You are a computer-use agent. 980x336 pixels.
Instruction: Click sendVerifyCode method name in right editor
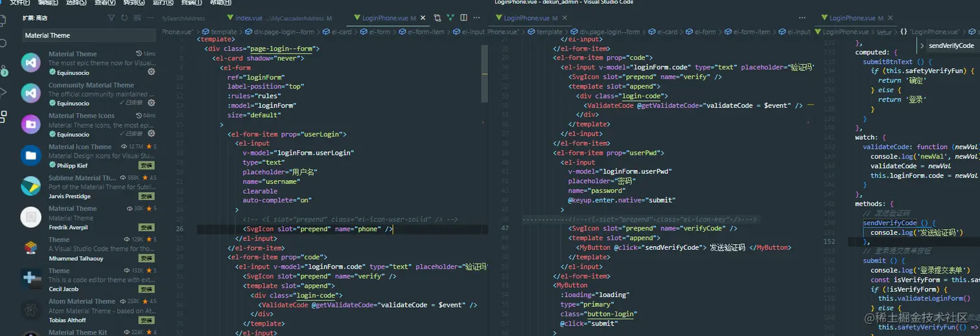[x=891, y=223]
